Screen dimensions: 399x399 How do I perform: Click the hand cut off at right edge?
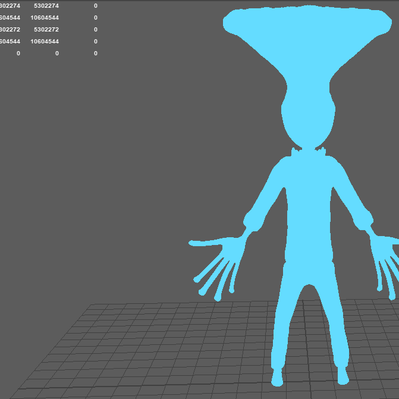click(x=385, y=263)
